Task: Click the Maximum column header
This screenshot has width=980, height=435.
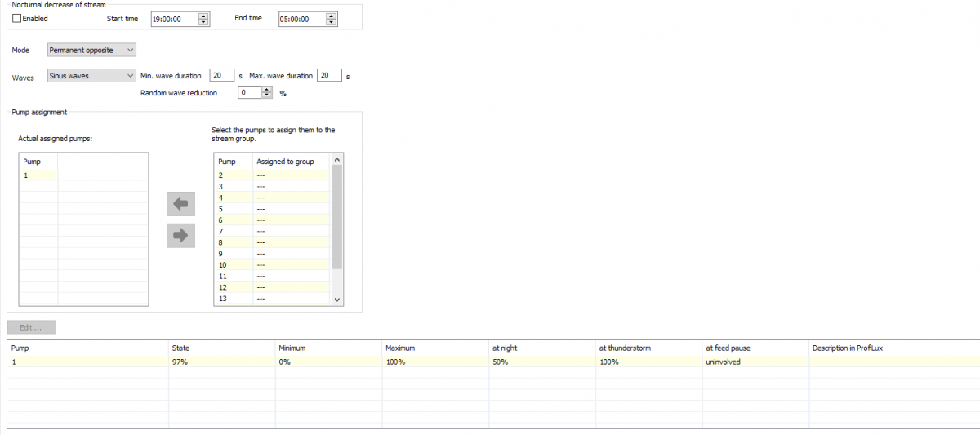Action: 436,348
